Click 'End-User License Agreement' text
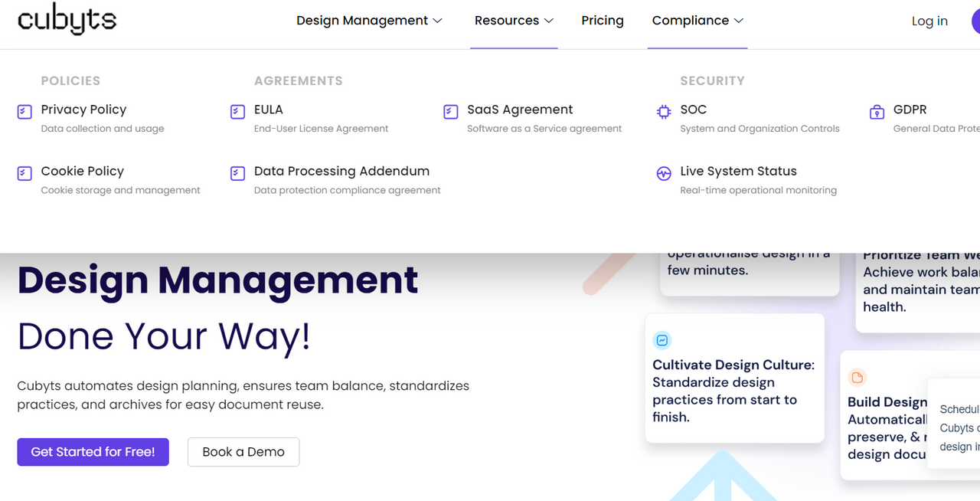Image resolution: width=980 pixels, height=501 pixels. (x=322, y=129)
